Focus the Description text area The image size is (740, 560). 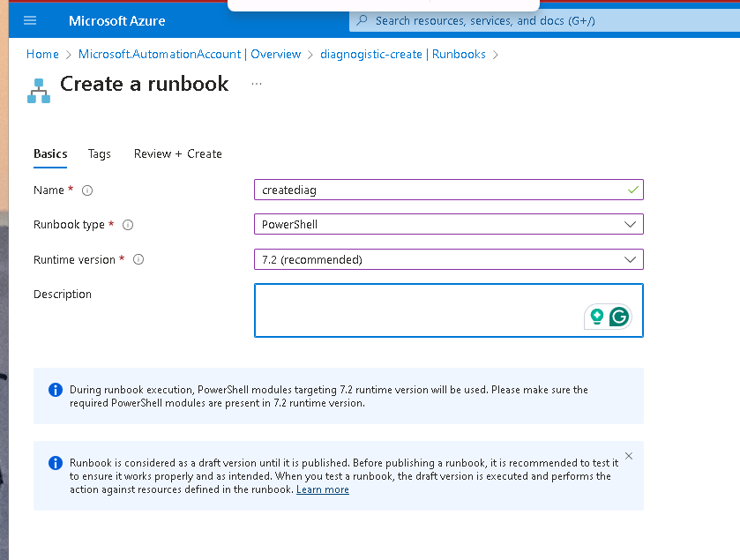pyautogui.click(x=449, y=310)
